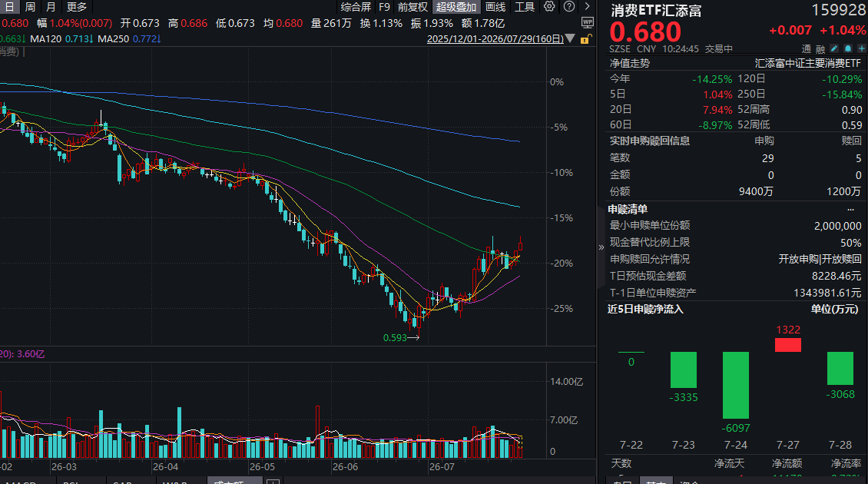The width and height of the screenshot is (868, 484).
Task: Toggle the date range lock icon
Action: (585, 38)
